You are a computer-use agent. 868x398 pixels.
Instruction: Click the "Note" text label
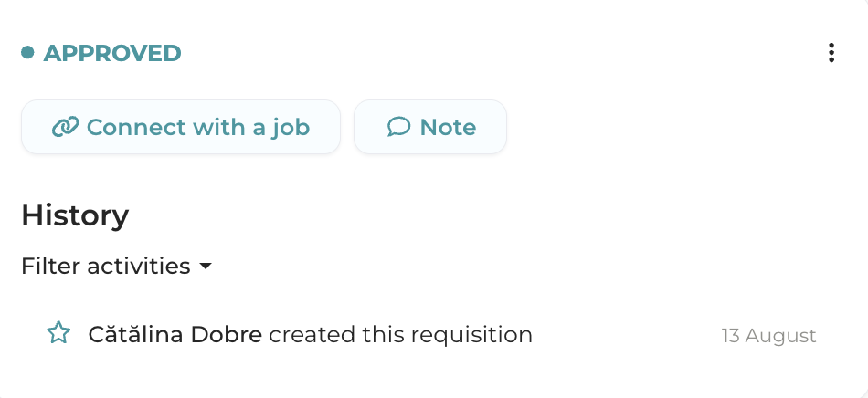448,127
